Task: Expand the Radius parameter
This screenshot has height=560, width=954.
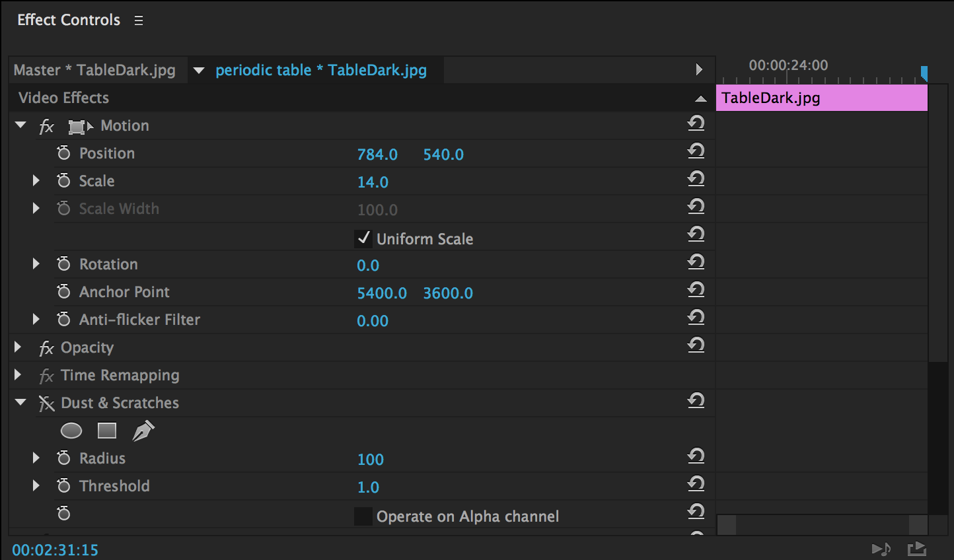Action: click(36, 458)
